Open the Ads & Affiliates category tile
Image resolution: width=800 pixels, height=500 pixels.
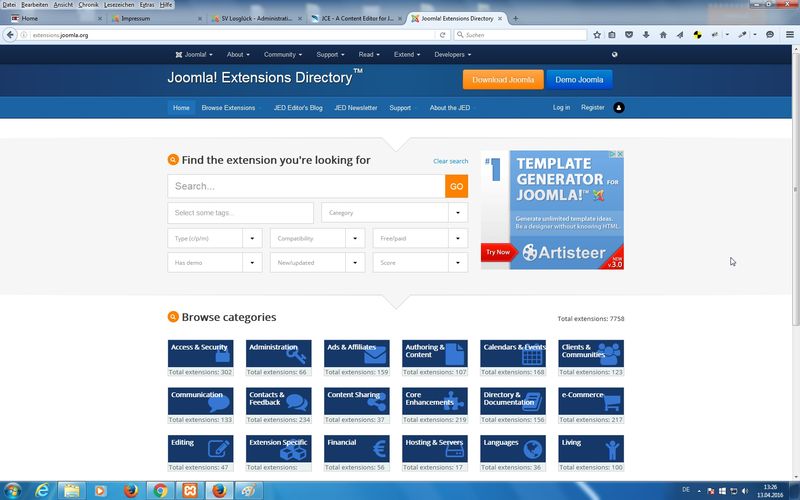pos(357,354)
